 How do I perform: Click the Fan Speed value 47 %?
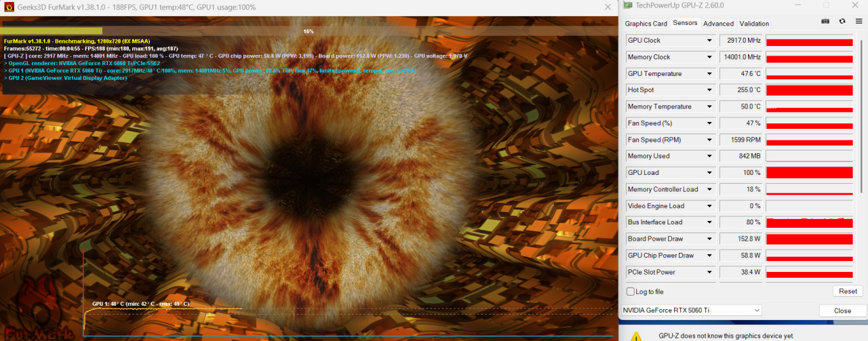pyautogui.click(x=741, y=123)
